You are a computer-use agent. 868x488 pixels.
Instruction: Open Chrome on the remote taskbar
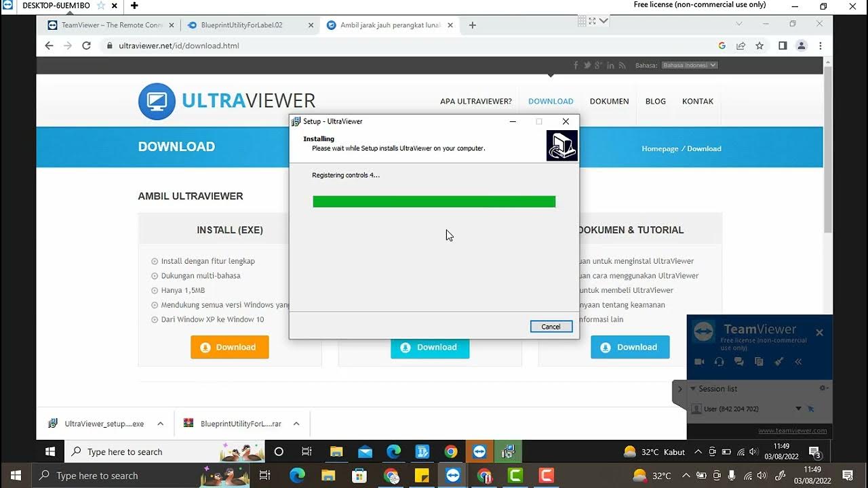point(451,451)
